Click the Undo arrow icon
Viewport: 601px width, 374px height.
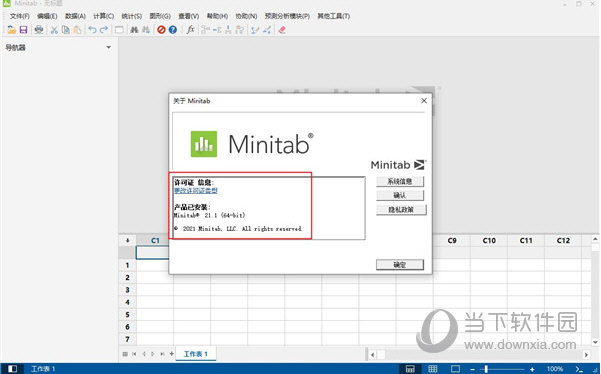[92, 30]
